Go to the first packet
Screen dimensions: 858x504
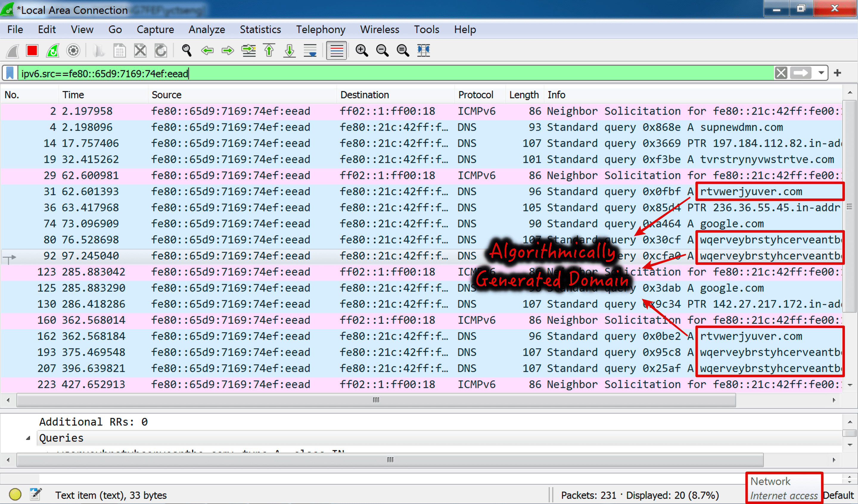coord(269,50)
